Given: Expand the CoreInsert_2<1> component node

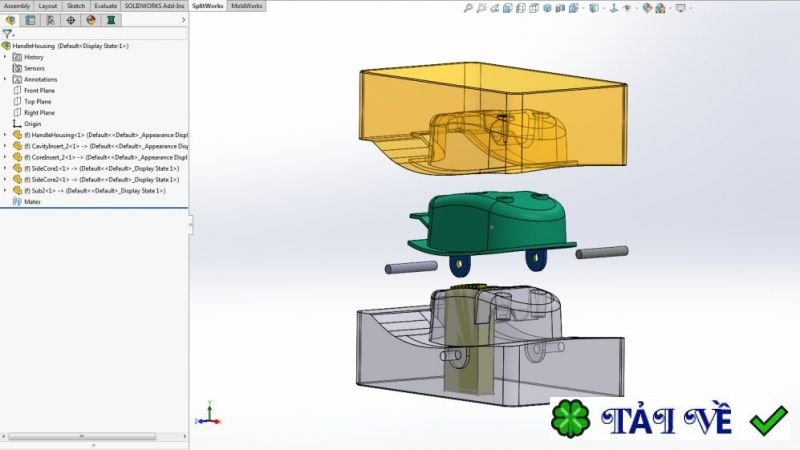Looking at the screenshot, I should pos(5,157).
